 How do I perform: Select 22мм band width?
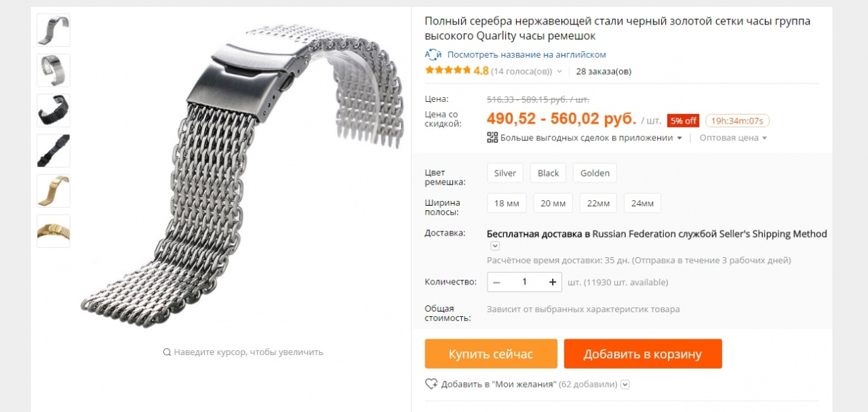tap(598, 203)
